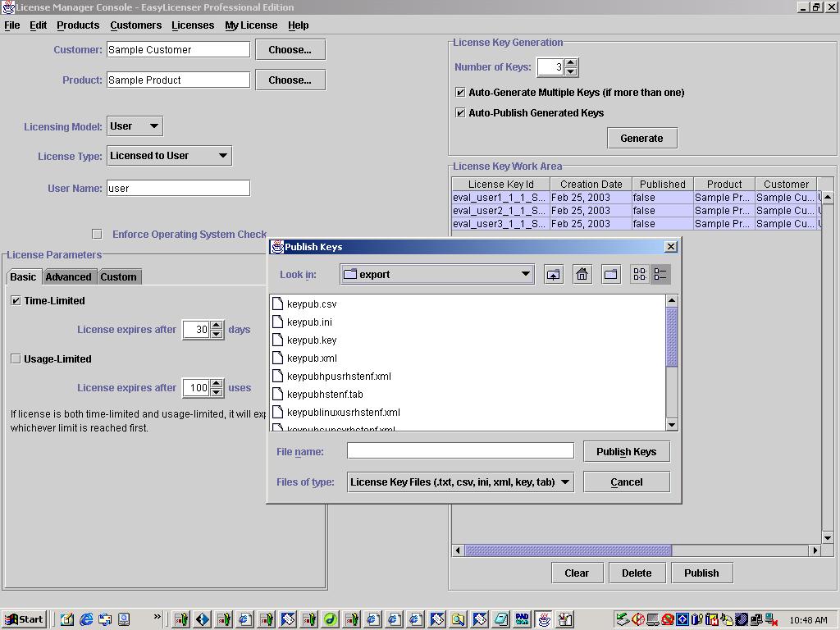Viewport: 840px width, 630px height.
Task: Switch file chooser to details view
Action: pyautogui.click(x=660, y=275)
